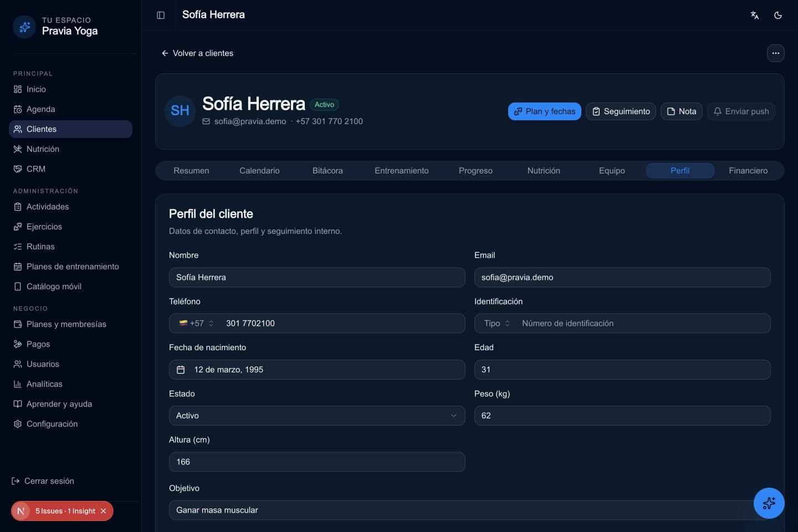Open the +57 country code dropdown

pos(196,324)
